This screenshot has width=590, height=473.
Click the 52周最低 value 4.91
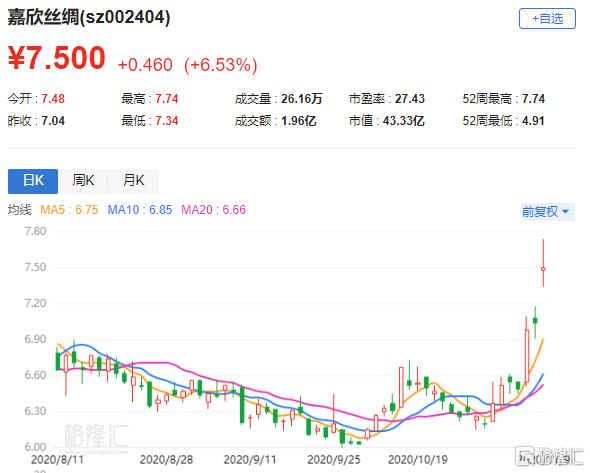(533, 121)
